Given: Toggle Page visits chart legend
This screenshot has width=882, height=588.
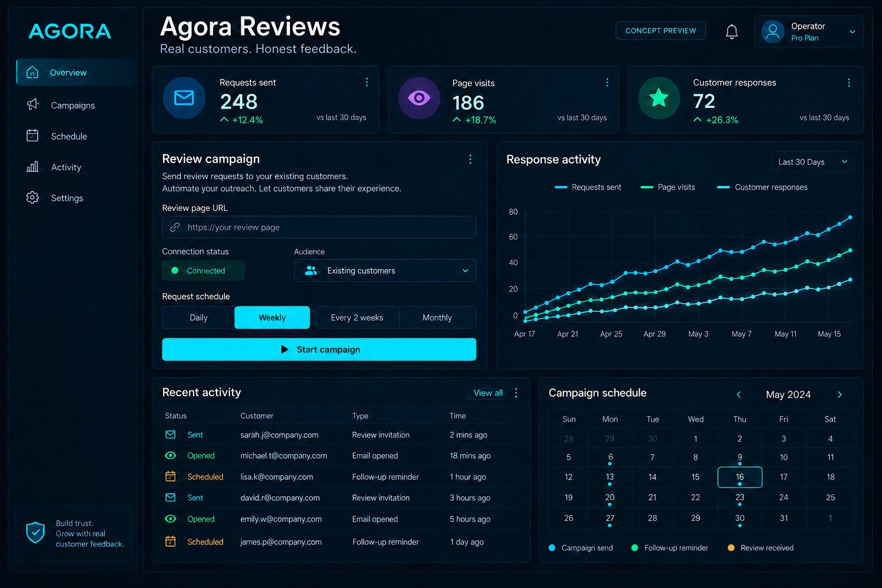Looking at the screenshot, I should (x=668, y=187).
